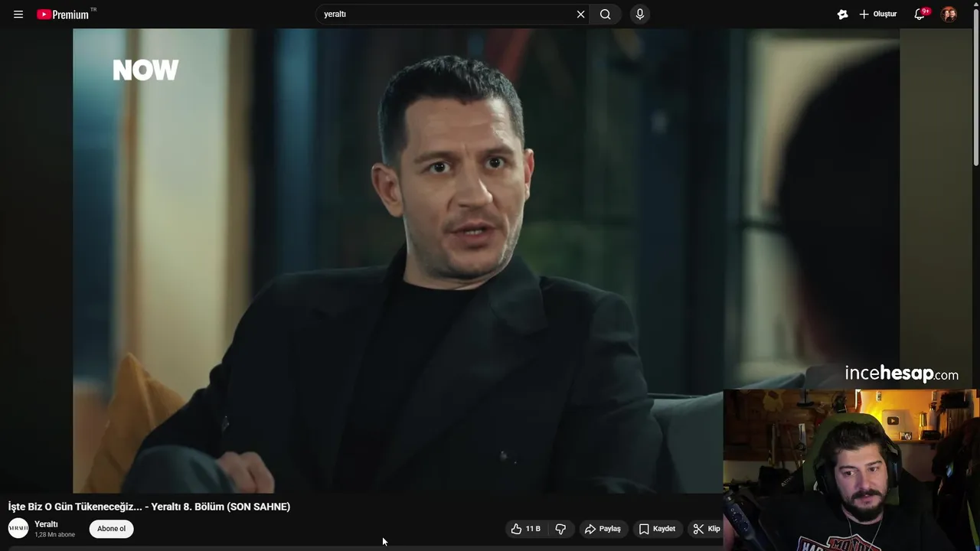Image resolution: width=980 pixels, height=551 pixels.
Task: Click the video title text
Action: (x=149, y=507)
